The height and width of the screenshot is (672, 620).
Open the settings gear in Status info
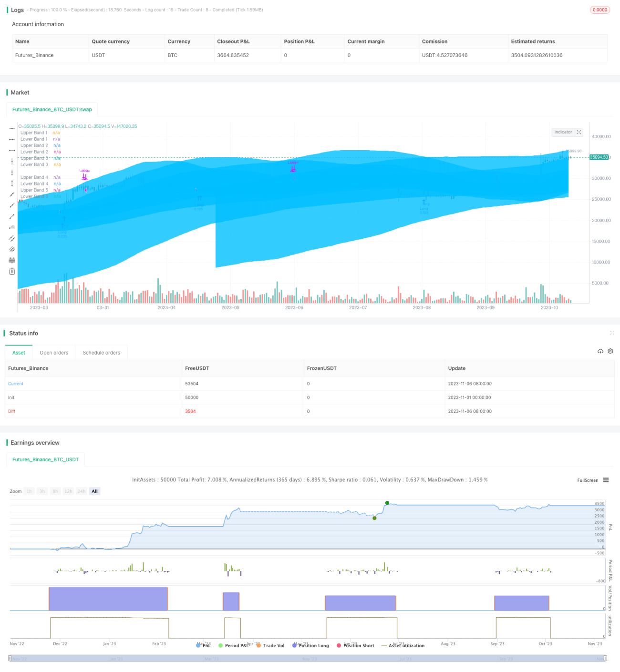610,351
